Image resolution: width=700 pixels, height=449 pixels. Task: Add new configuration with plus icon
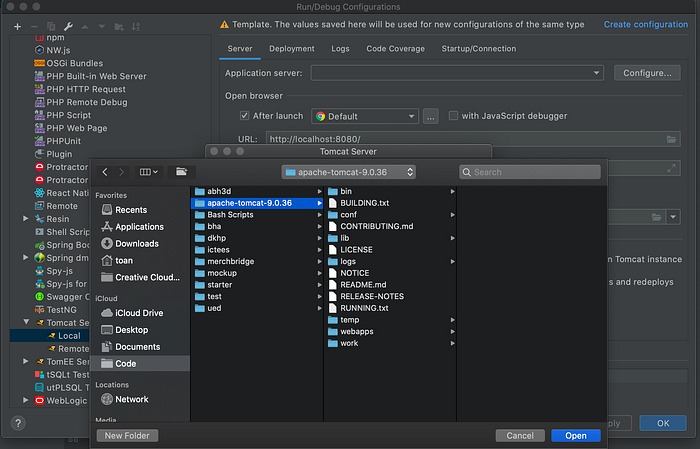coord(17,27)
